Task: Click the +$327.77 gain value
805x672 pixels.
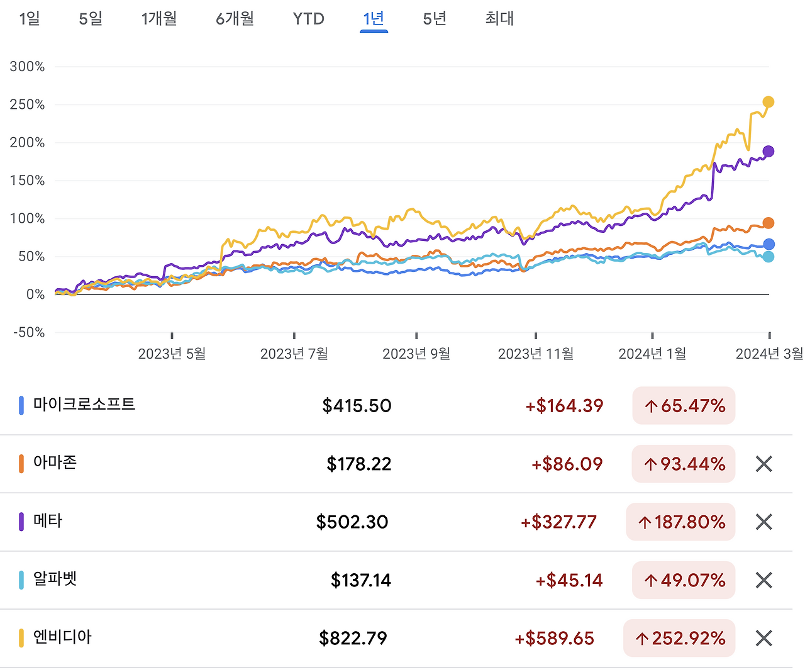Action: coord(558,522)
